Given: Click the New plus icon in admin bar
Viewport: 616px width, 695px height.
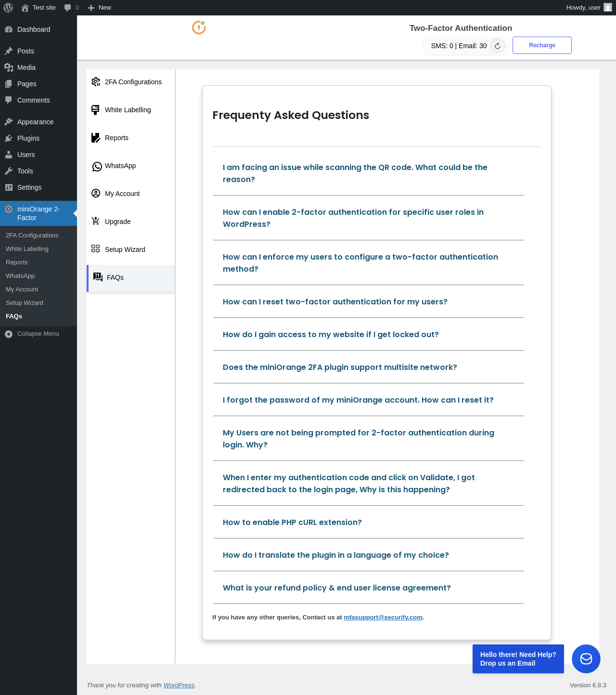Looking at the screenshot, I should [91, 8].
